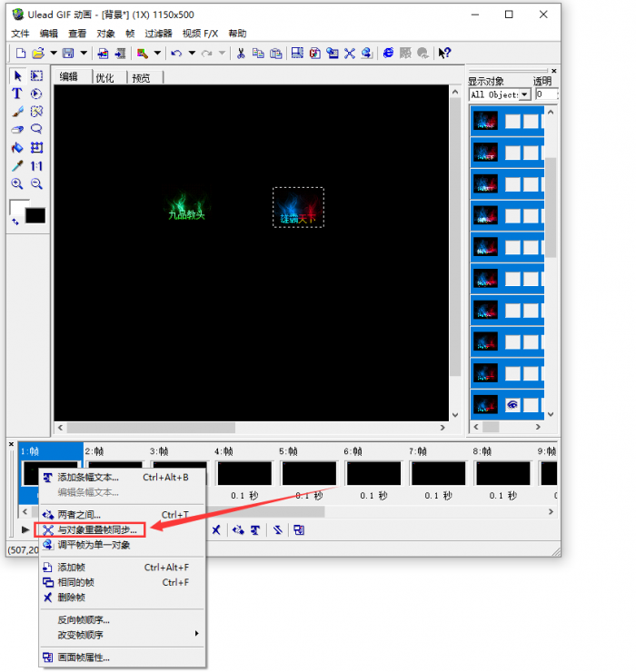Select the Text tool in the toolbox
The height and width of the screenshot is (672, 636).
16,94
